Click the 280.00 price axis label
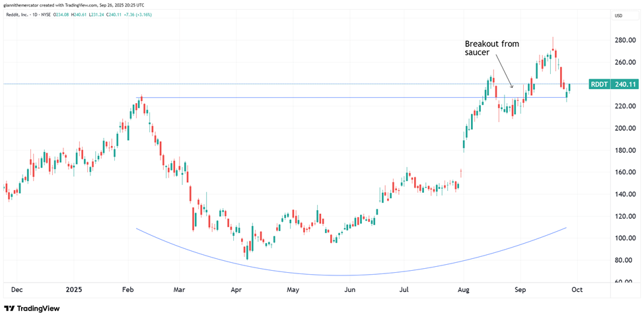This screenshot has height=319, width=644. (624, 40)
